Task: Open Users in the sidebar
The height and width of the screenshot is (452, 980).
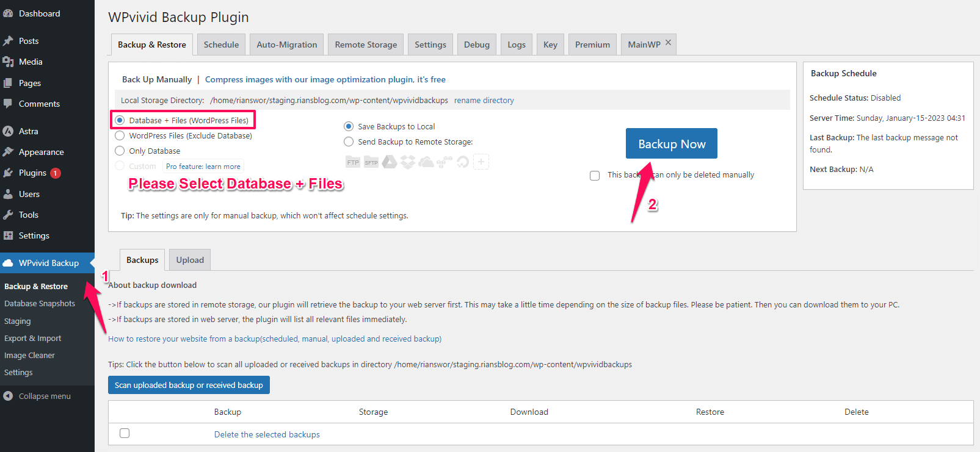Action: pos(29,194)
